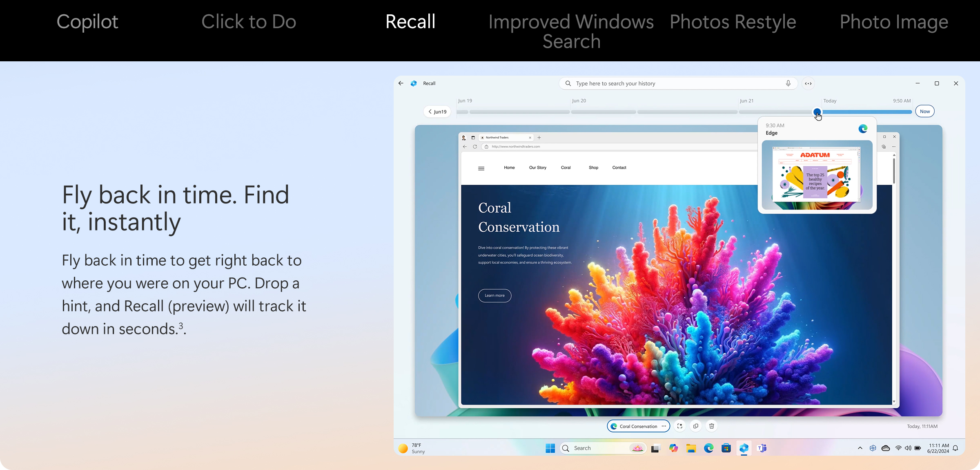Click the Northwind Traders address bar URL

516,146
